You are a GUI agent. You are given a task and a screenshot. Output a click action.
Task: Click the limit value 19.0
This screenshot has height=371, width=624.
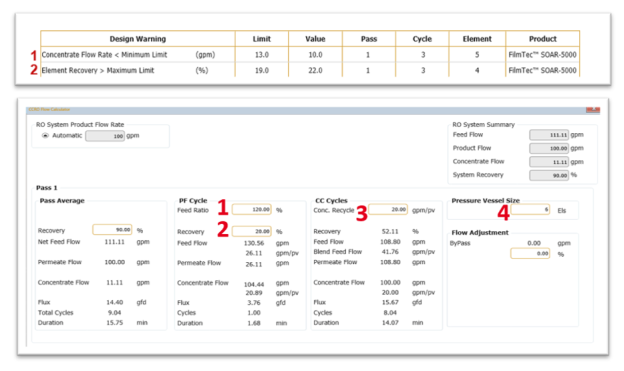point(262,70)
